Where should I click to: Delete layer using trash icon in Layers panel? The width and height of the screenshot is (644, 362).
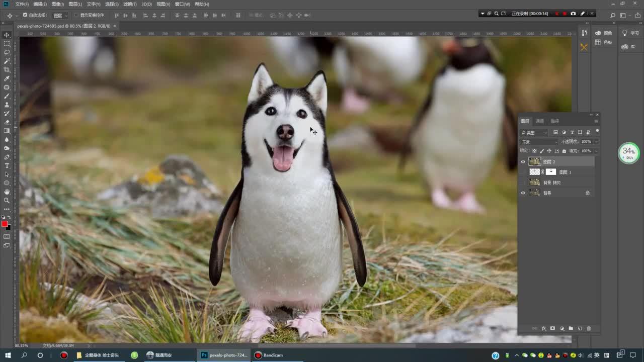coord(589,328)
